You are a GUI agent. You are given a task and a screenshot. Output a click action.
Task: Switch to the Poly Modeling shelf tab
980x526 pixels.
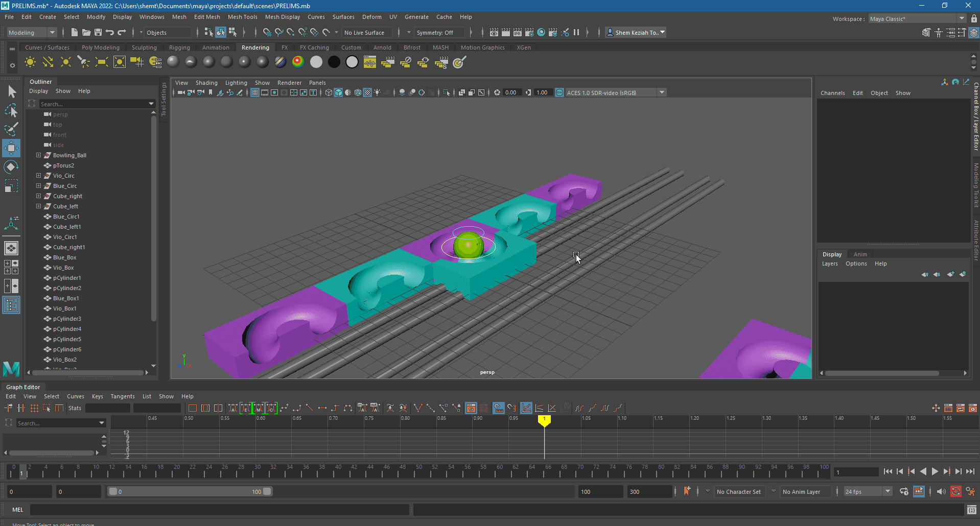coord(100,47)
